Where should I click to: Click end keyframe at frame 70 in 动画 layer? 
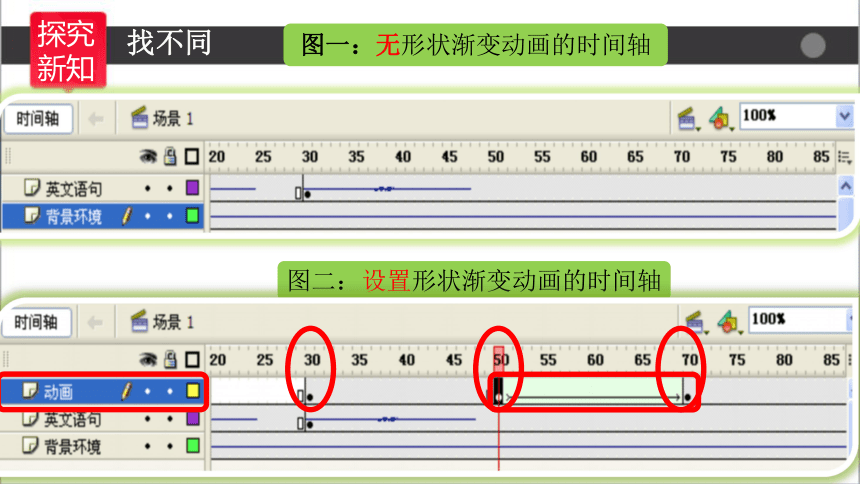(x=687, y=396)
